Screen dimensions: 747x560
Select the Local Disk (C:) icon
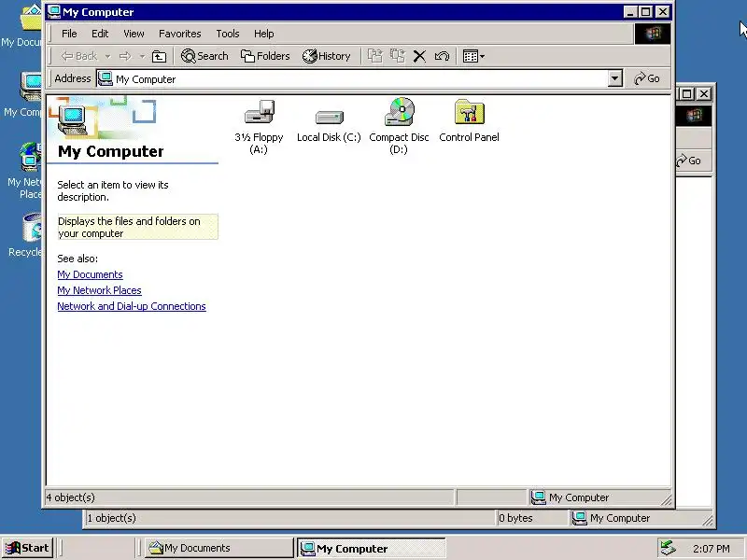tap(330, 118)
